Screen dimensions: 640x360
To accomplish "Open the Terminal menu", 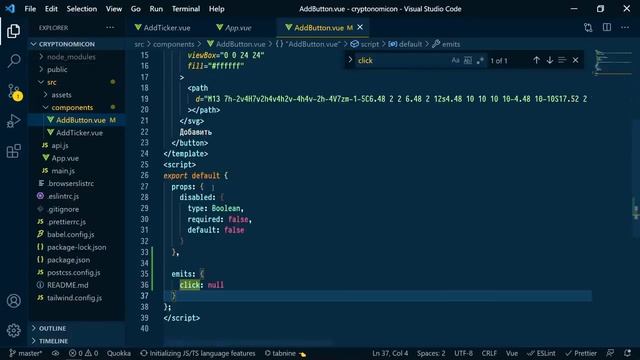I will [x=186, y=9].
